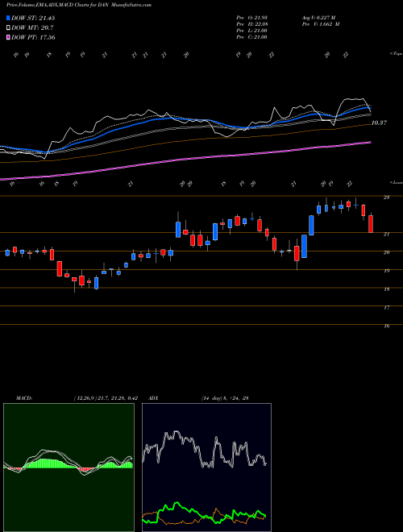
Task: Click the 'MACD:' panel heading
Action: [23, 398]
